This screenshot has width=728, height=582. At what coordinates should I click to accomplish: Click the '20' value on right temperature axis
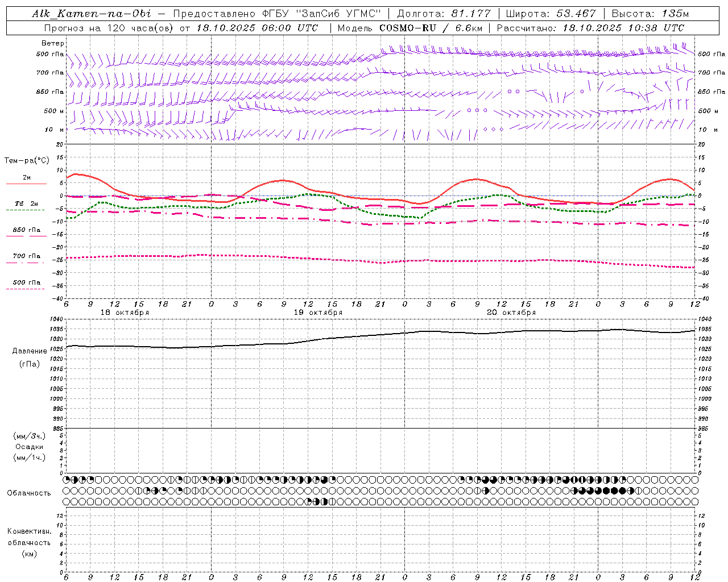click(702, 144)
